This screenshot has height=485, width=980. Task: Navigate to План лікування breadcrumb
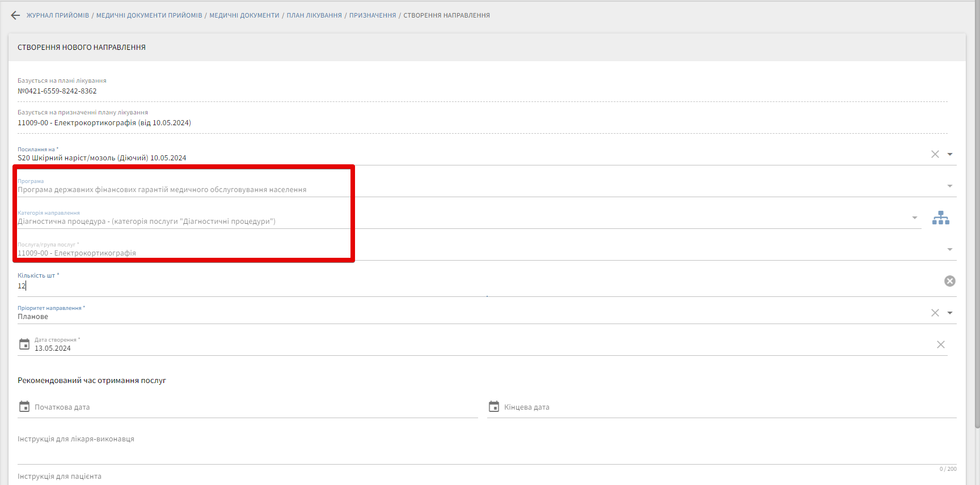(314, 15)
